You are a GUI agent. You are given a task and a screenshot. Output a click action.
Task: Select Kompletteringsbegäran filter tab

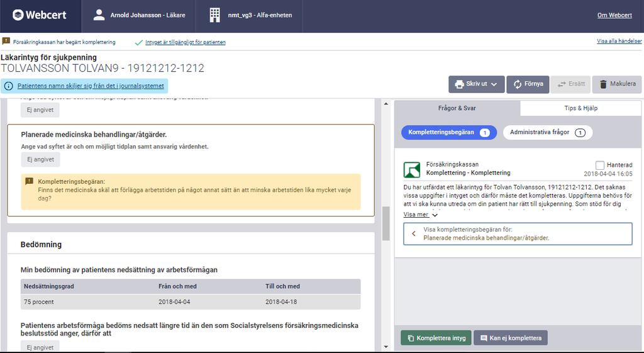pos(449,132)
